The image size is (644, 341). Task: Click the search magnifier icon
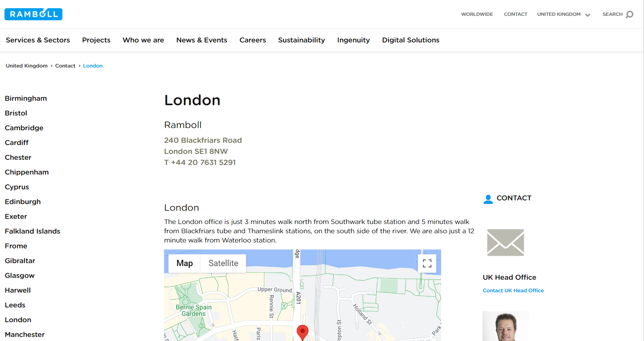630,14
